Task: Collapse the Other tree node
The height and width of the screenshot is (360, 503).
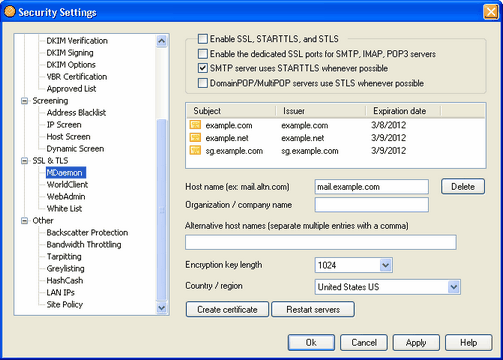Action: 24,221
